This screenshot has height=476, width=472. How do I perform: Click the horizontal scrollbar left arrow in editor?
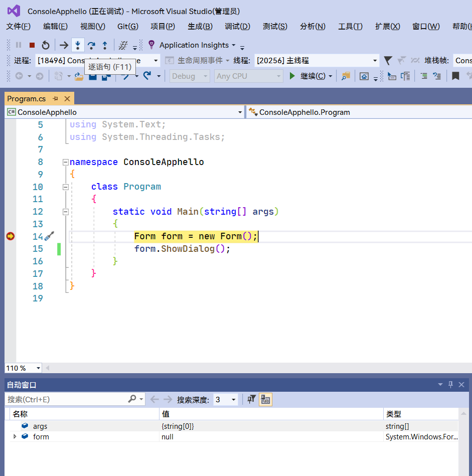click(47, 368)
